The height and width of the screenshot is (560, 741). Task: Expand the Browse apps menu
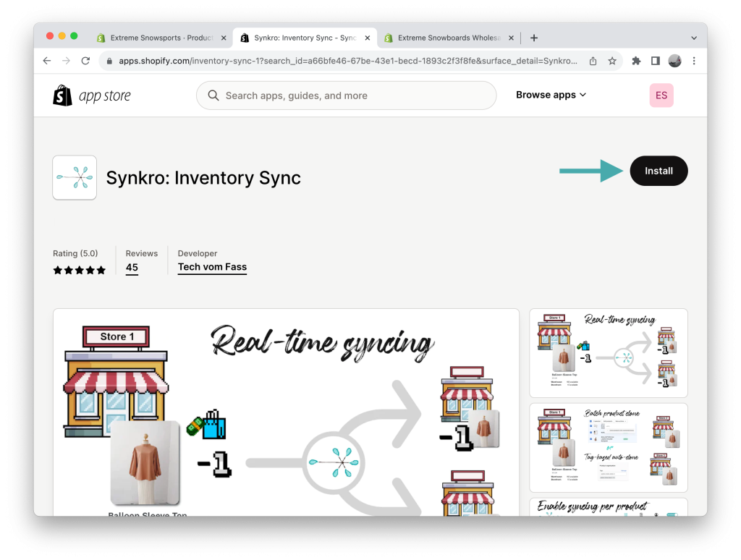click(x=551, y=95)
